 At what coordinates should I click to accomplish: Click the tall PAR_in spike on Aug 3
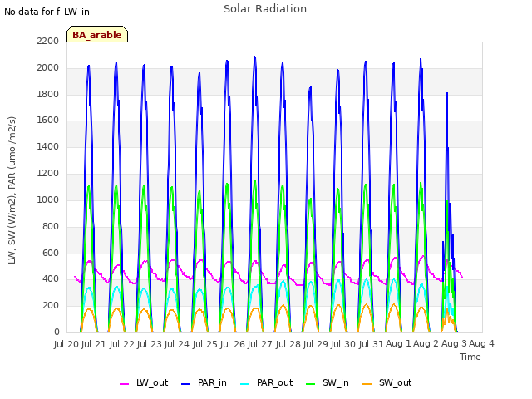(447, 94)
